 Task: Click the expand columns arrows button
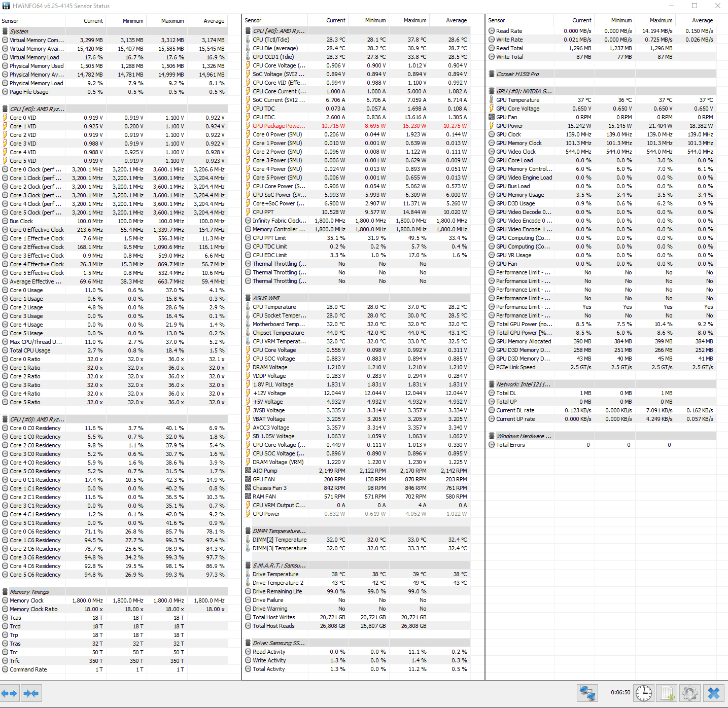click(10, 693)
